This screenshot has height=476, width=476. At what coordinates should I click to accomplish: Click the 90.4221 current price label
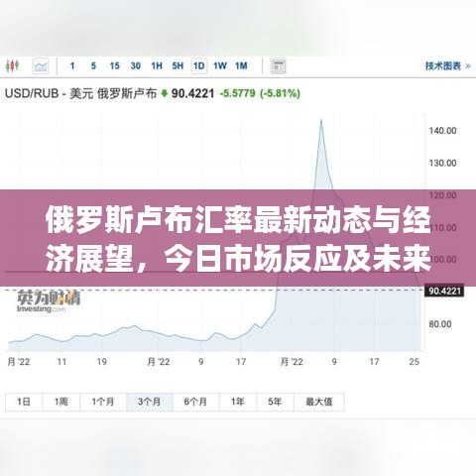pyautogui.click(x=444, y=291)
